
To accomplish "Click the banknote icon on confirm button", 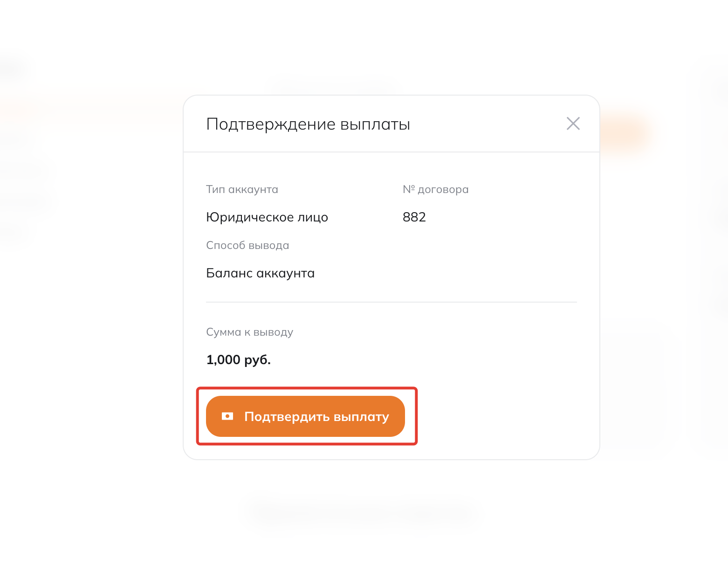I will 227,416.
